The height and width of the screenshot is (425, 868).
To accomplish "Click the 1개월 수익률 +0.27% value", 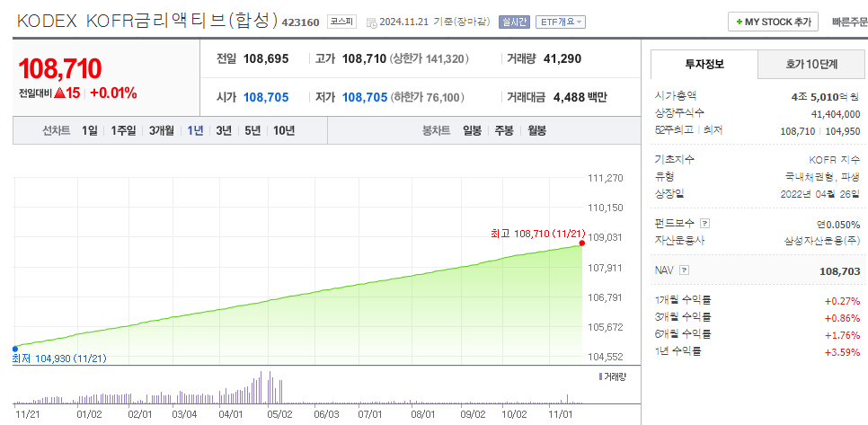I will 842,301.
